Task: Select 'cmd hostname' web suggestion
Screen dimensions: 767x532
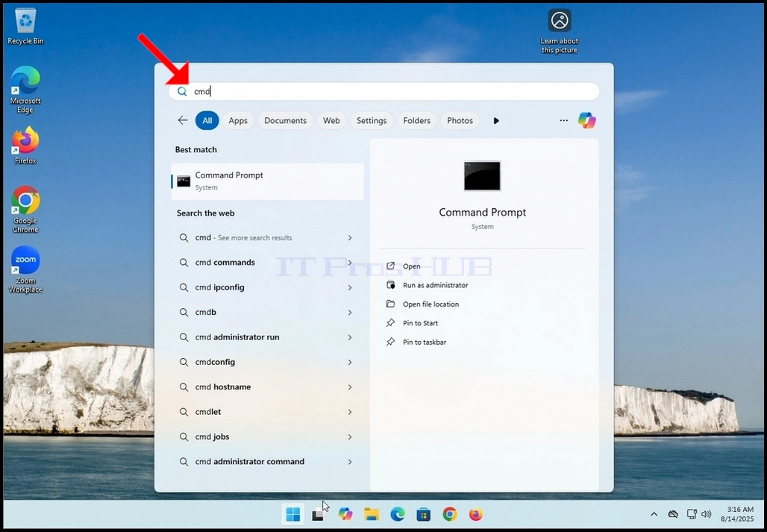Action: tap(267, 387)
